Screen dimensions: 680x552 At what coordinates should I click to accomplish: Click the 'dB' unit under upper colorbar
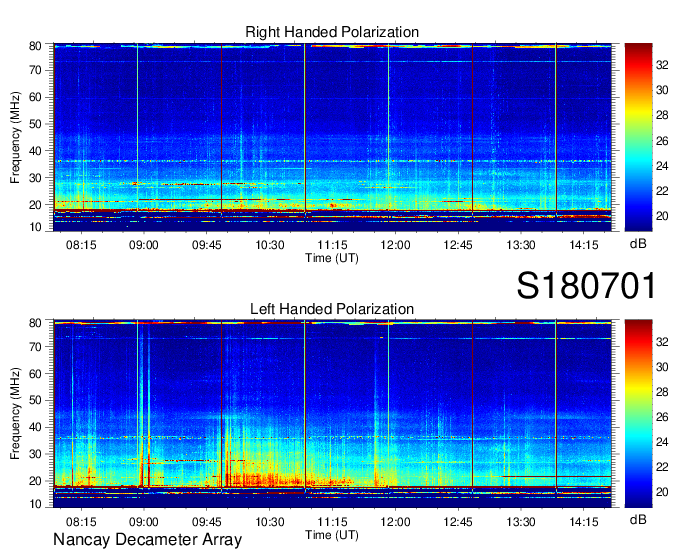coord(638,243)
